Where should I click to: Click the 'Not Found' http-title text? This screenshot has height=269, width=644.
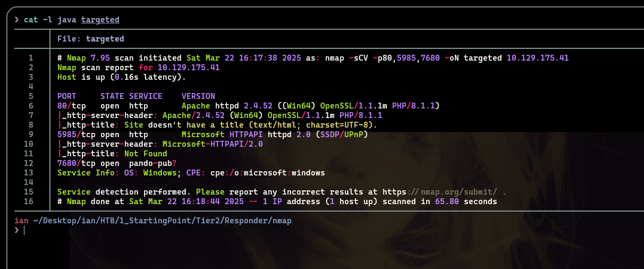[146, 154]
